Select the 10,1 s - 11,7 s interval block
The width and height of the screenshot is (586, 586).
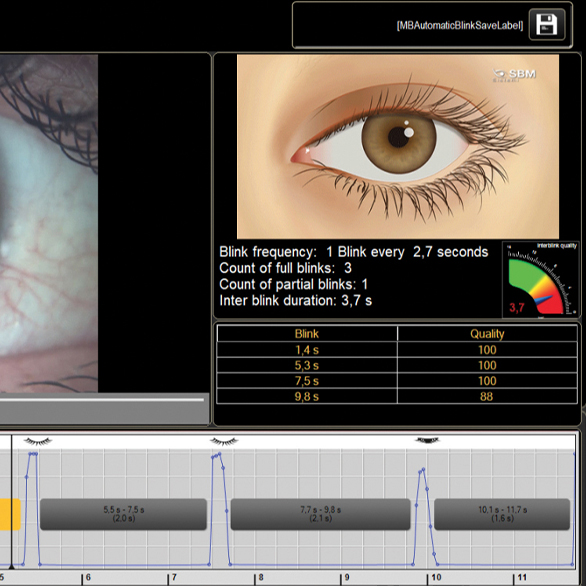(x=502, y=514)
